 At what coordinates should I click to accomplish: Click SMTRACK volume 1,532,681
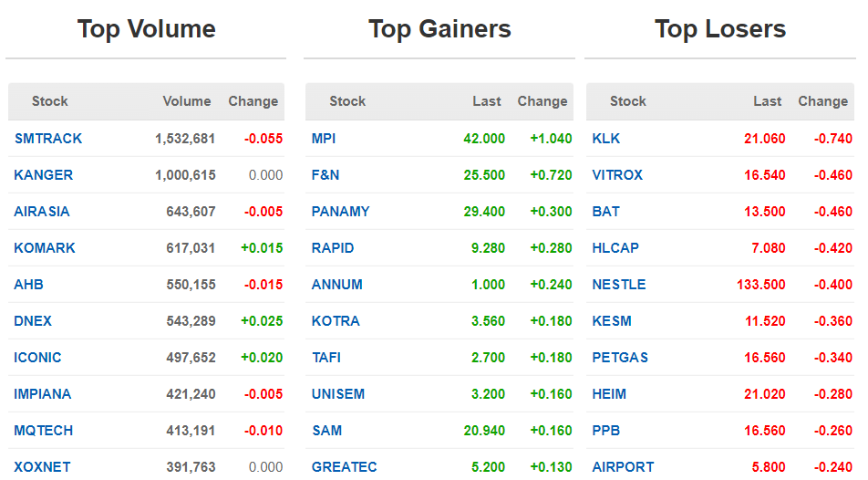pos(185,139)
